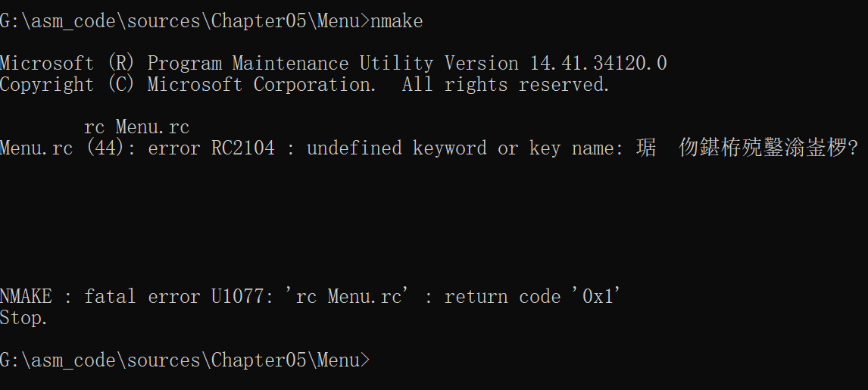Click the quoted 'rc Menu.rc' in fatal error line

pos(348,296)
